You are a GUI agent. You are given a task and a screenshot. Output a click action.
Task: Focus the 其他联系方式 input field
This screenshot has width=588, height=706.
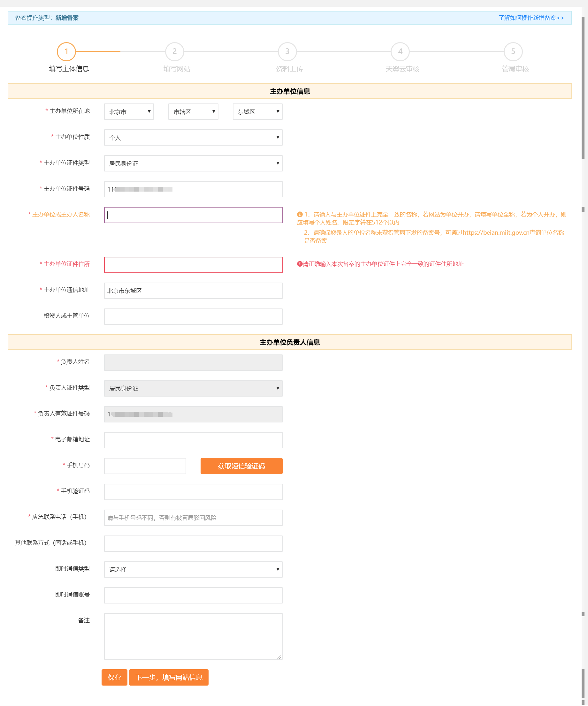[x=193, y=543]
